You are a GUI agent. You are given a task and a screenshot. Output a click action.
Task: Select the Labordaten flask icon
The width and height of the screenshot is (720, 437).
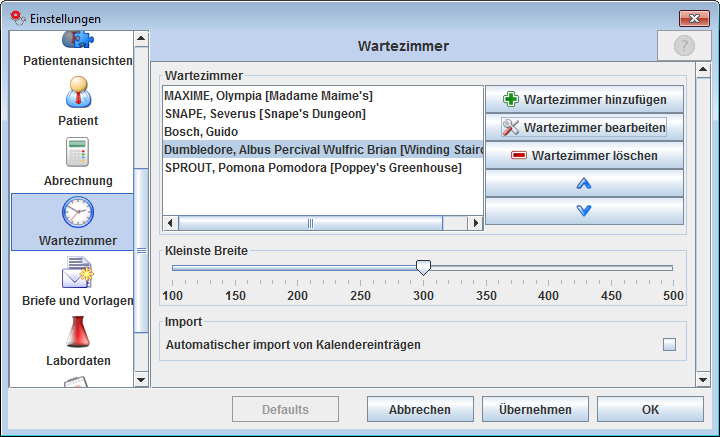pyautogui.click(x=78, y=333)
